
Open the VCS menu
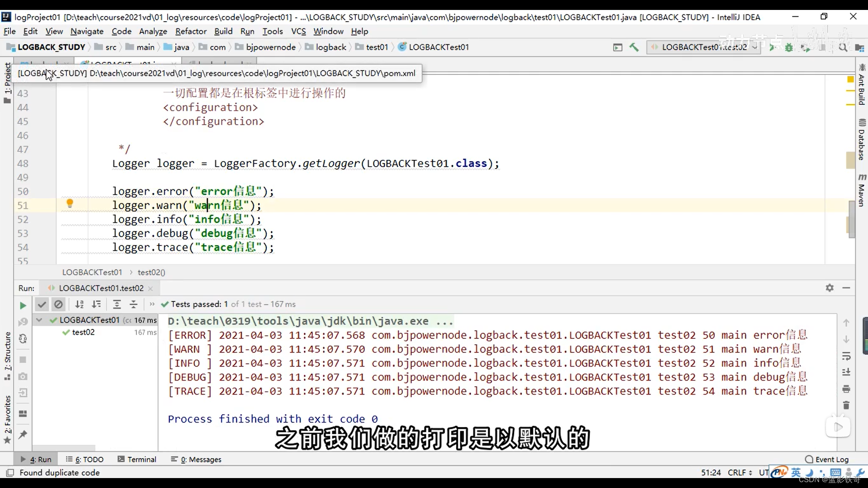coord(298,31)
